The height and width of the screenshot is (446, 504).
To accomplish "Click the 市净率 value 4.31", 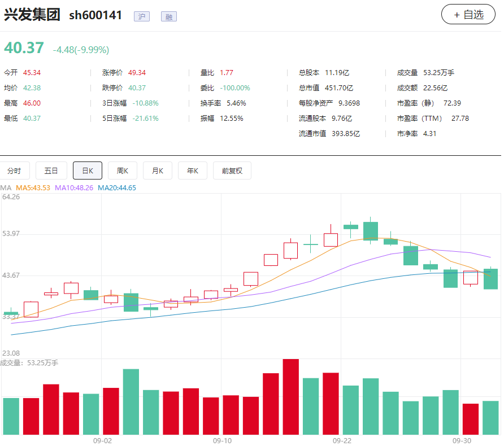I will (430, 134).
